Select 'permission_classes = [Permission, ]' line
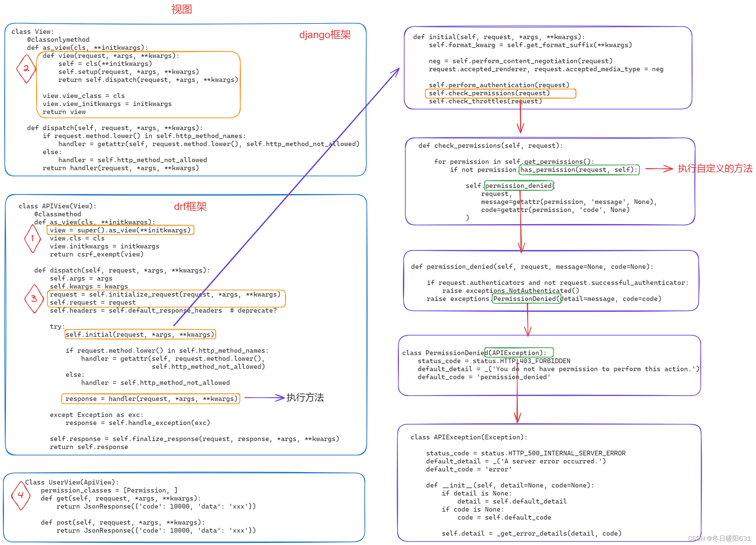The image size is (756, 545). click(109, 490)
